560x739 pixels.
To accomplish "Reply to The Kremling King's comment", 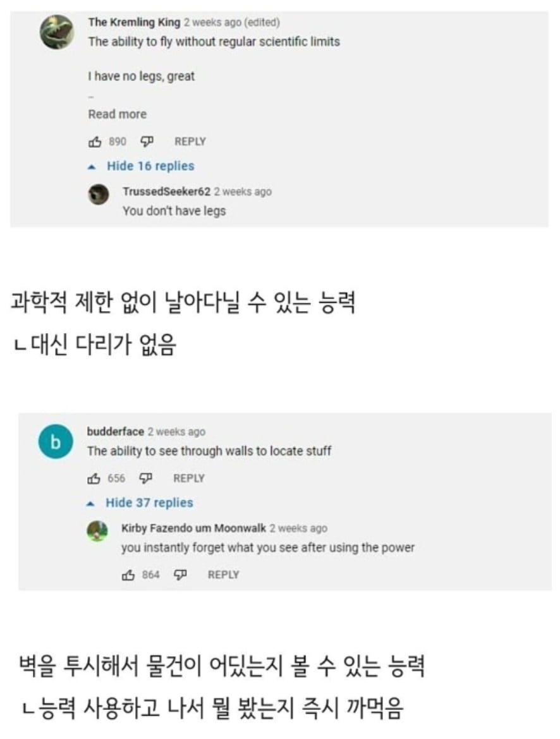I will (190, 141).
